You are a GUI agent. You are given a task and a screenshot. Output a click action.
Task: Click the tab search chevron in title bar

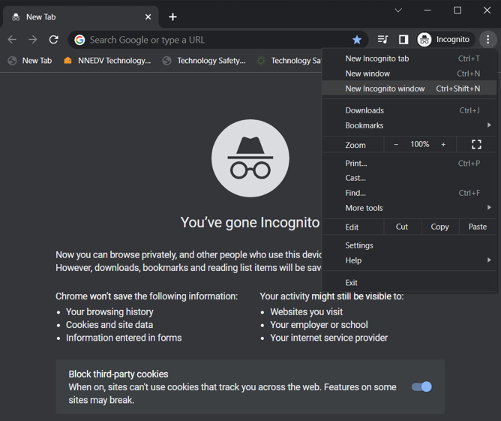(x=398, y=10)
